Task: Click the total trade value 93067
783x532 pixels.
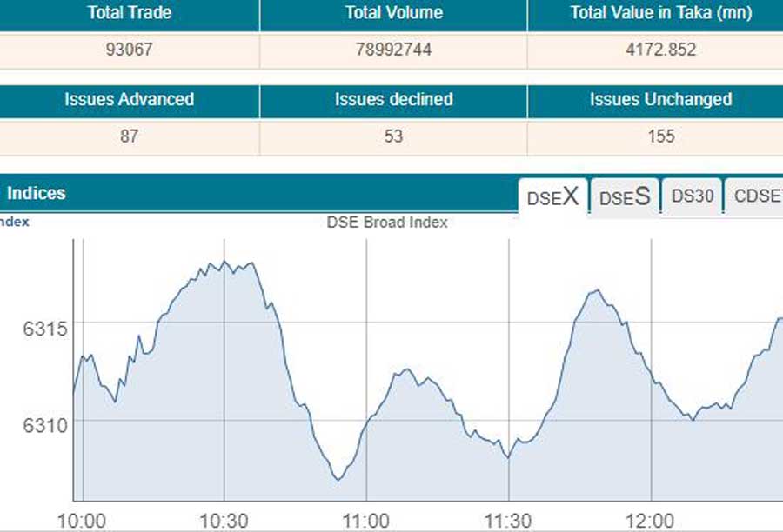Action: [x=129, y=50]
